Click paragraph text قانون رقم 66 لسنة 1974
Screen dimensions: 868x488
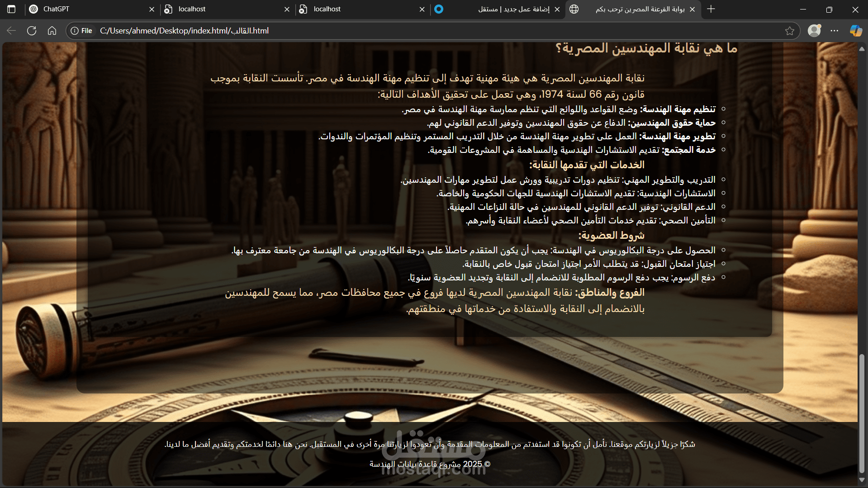(x=593, y=94)
